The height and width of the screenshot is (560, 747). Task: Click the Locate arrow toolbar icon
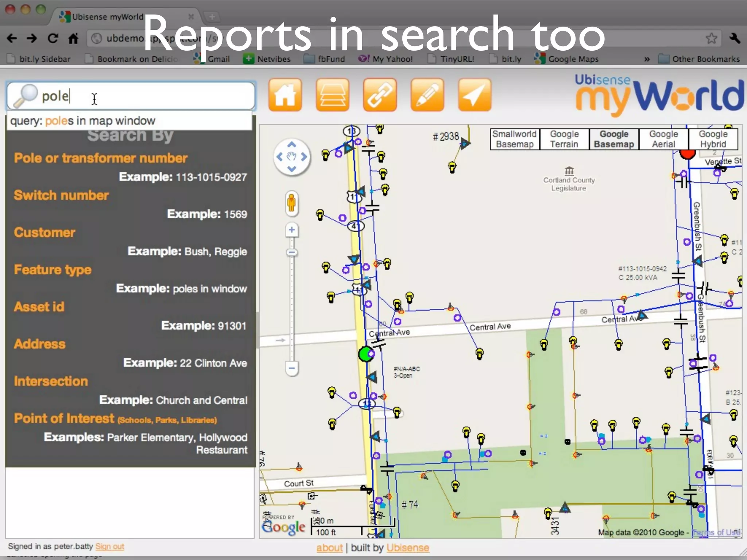(475, 95)
